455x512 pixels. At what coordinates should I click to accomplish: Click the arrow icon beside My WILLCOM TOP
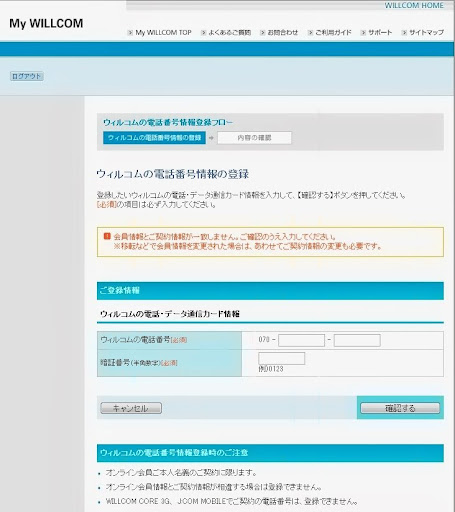pyautogui.click(x=130, y=33)
